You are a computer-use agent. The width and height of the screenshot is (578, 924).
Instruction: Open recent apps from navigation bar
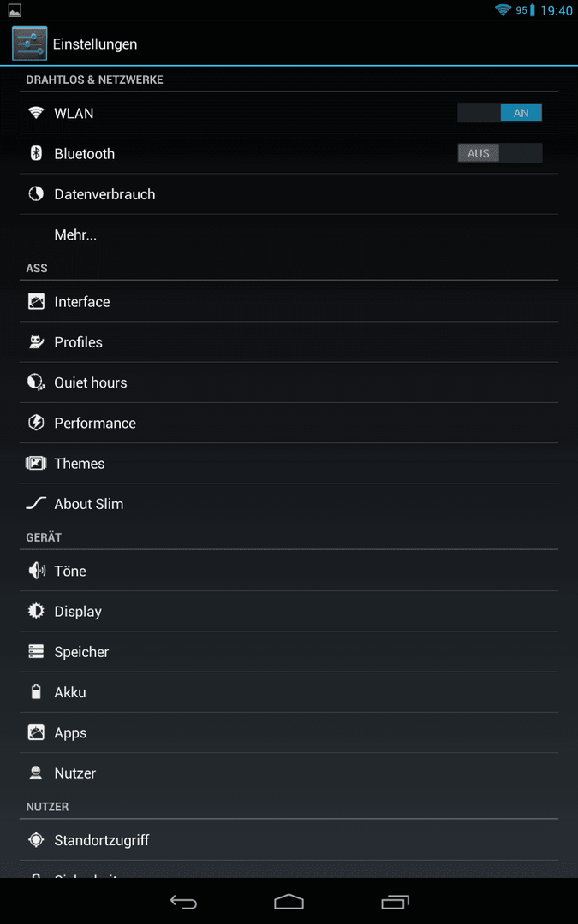click(x=395, y=902)
